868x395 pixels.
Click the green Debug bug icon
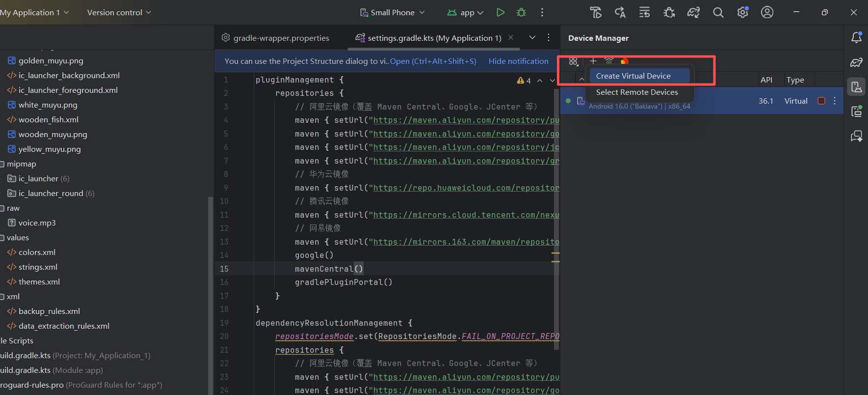click(521, 12)
